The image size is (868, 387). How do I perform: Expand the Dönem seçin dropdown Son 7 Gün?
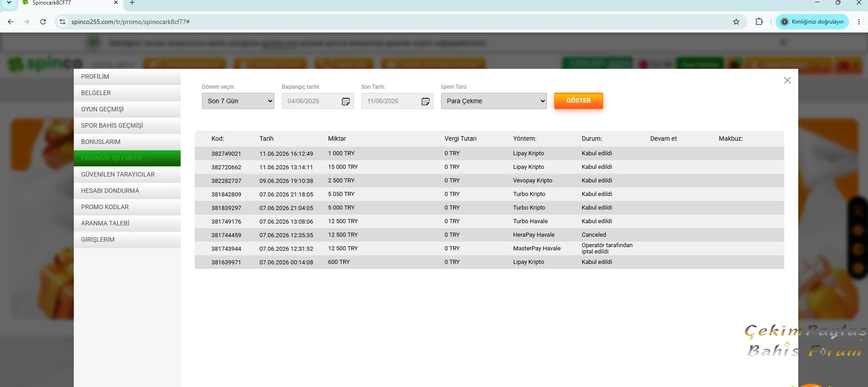(x=238, y=101)
